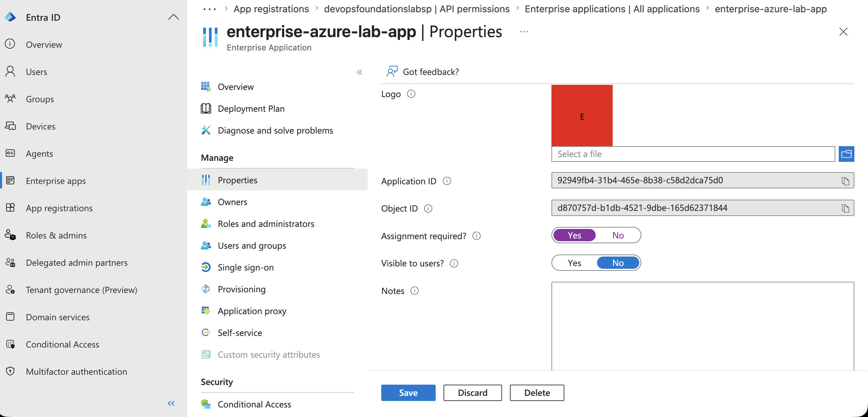Open the more options ellipsis beside Properties title

coord(524,32)
